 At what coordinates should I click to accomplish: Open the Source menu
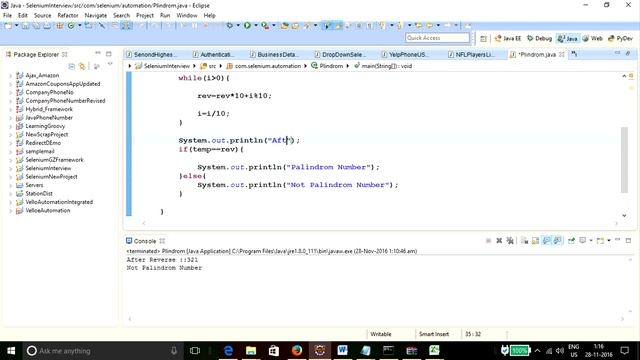point(42,15)
